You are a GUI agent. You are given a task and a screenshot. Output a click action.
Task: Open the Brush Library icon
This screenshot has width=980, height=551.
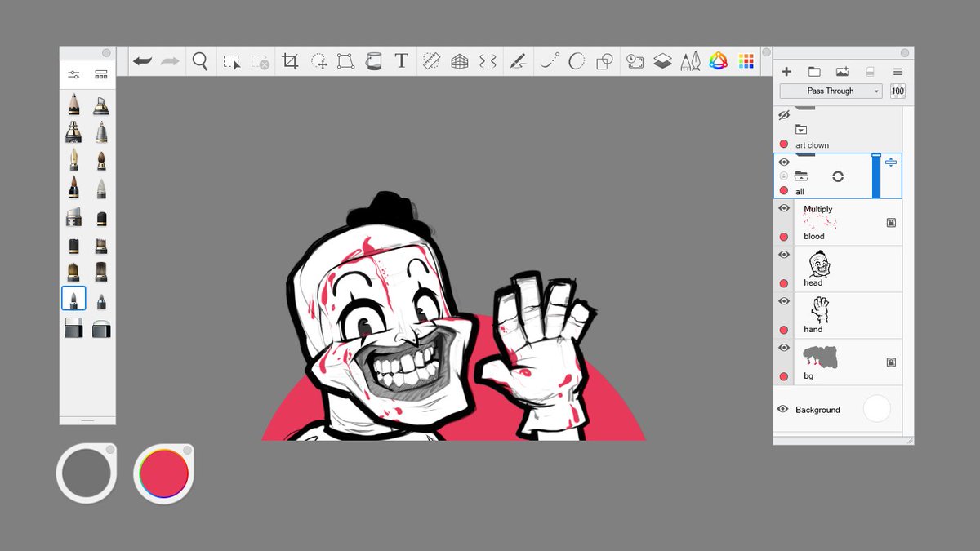(x=101, y=74)
